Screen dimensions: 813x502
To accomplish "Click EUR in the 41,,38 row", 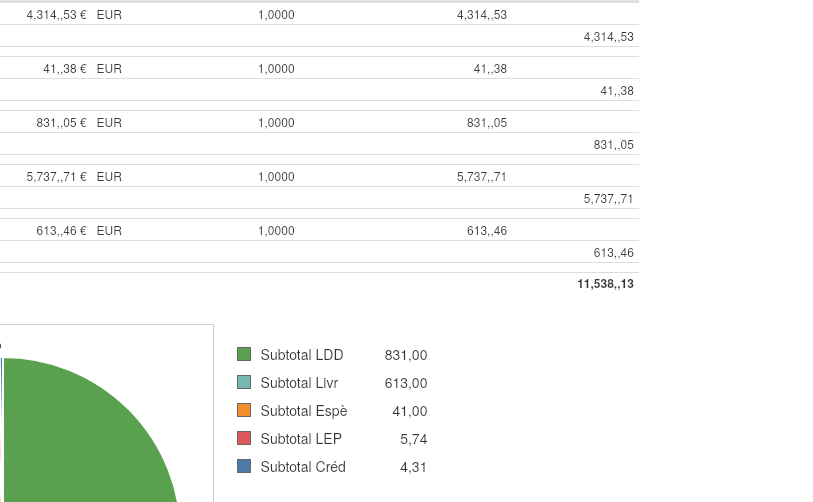I will (109, 68).
